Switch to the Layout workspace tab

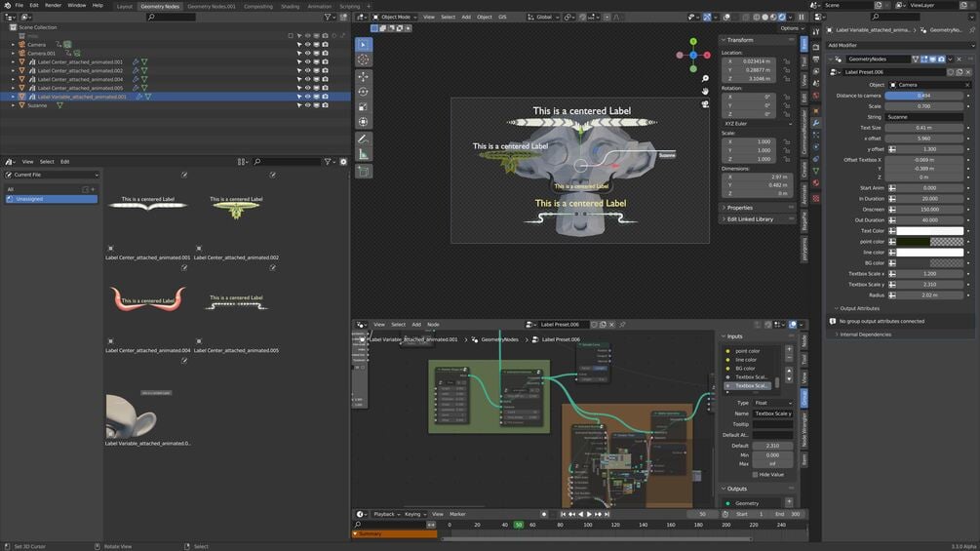click(x=125, y=6)
